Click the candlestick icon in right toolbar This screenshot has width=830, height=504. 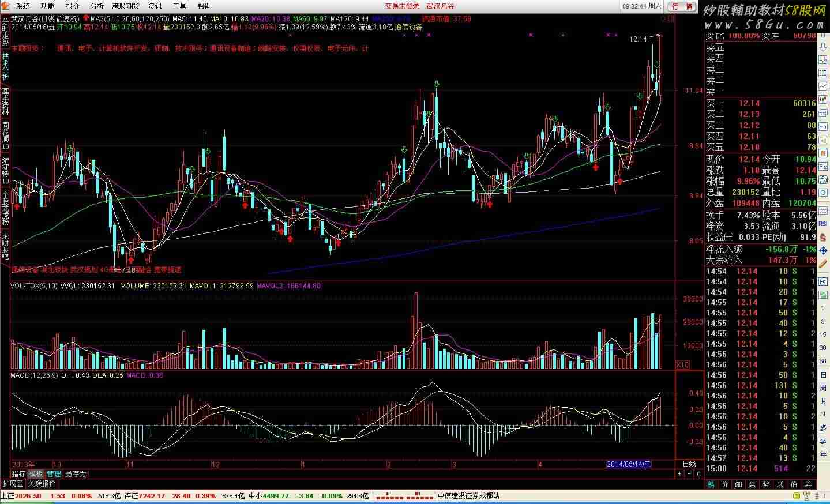[x=823, y=99]
